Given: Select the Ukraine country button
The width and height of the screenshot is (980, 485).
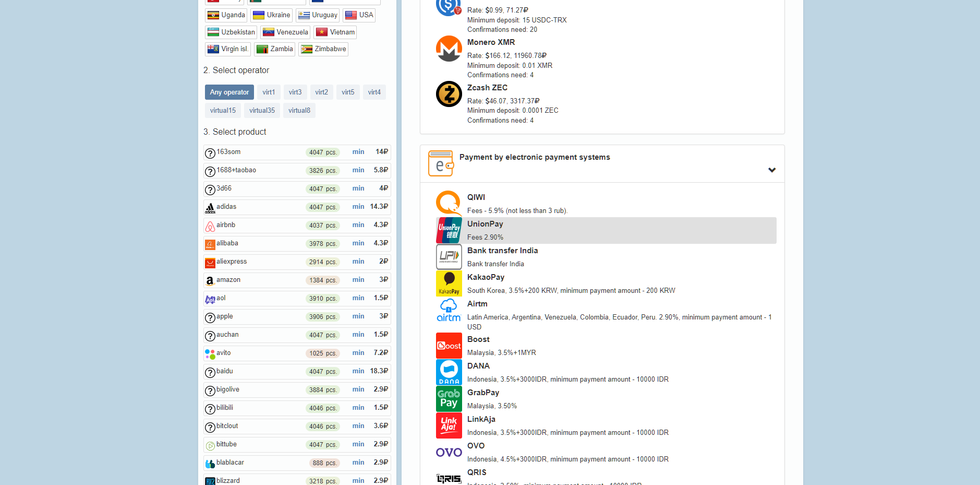Looking at the screenshot, I should [x=271, y=15].
